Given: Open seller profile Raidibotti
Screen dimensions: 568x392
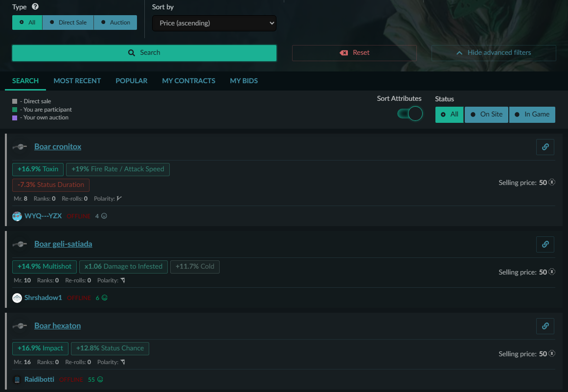Looking at the screenshot, I should click(39, 379).
